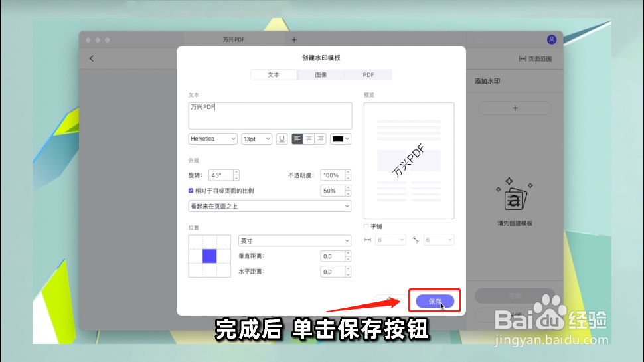The image size is (644, 362).
Task: Click the Save (保存) button
Action: 435,301
